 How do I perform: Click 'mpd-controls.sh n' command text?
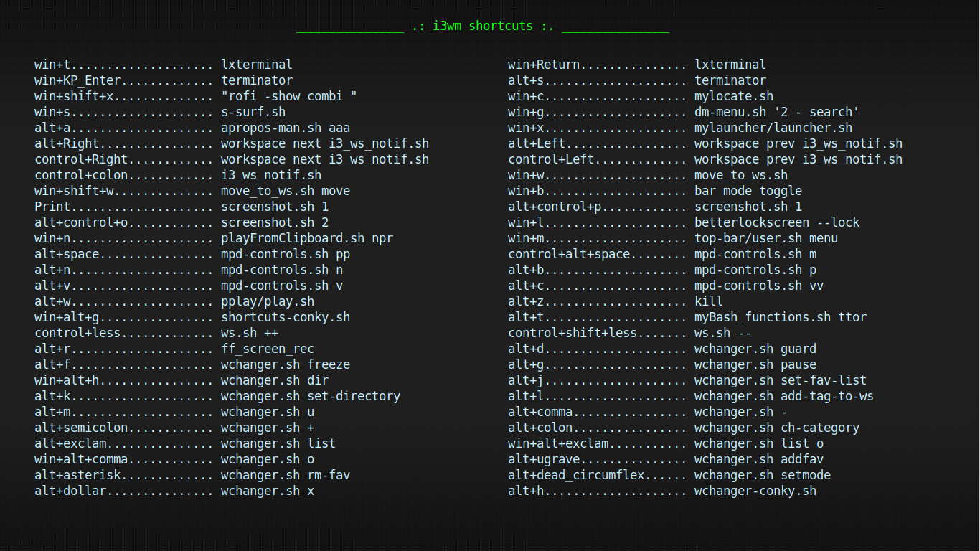(x=282, y=270)
